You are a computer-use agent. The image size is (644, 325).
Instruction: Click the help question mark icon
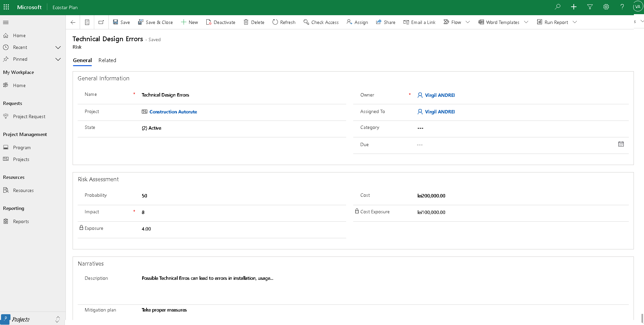click(622, 7)
